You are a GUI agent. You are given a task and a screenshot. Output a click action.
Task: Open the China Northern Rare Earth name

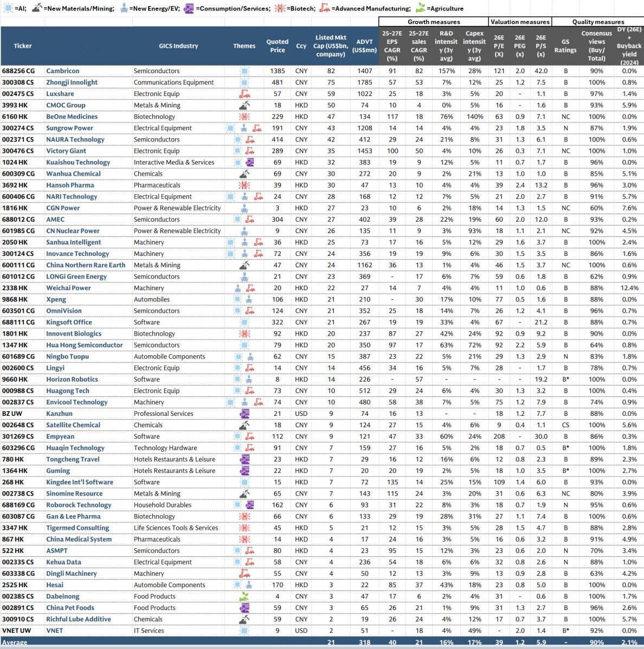click(86, 265)
